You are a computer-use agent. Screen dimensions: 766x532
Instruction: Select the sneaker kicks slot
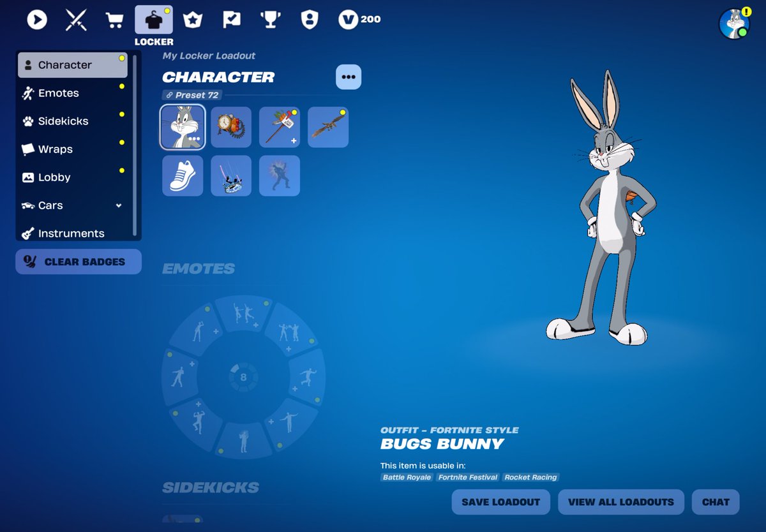pos(183,175)
